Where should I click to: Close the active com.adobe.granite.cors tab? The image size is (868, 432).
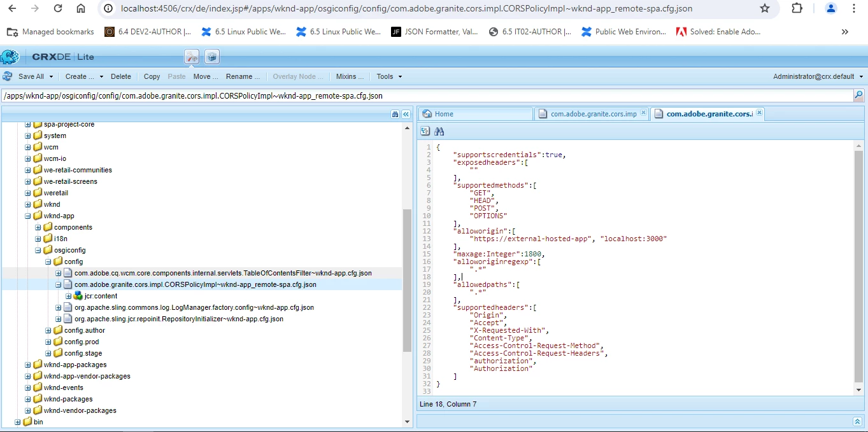[759, 113]
